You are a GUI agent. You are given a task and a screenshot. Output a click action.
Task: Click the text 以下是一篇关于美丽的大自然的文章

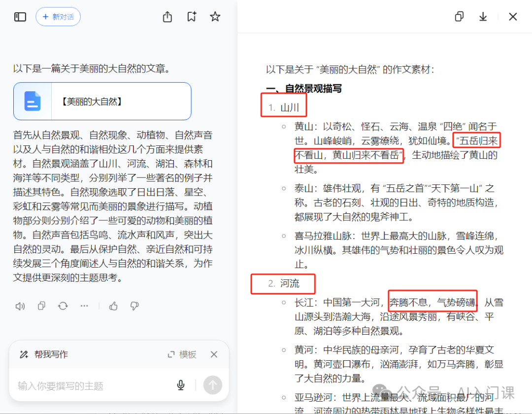click(x=92, y=69)
